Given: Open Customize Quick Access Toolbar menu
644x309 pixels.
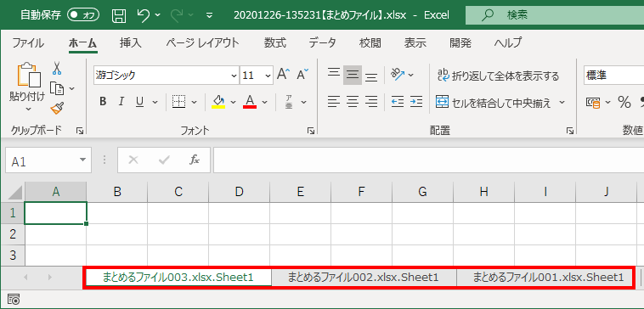Looking at the screenshot, I should [210, 15].
